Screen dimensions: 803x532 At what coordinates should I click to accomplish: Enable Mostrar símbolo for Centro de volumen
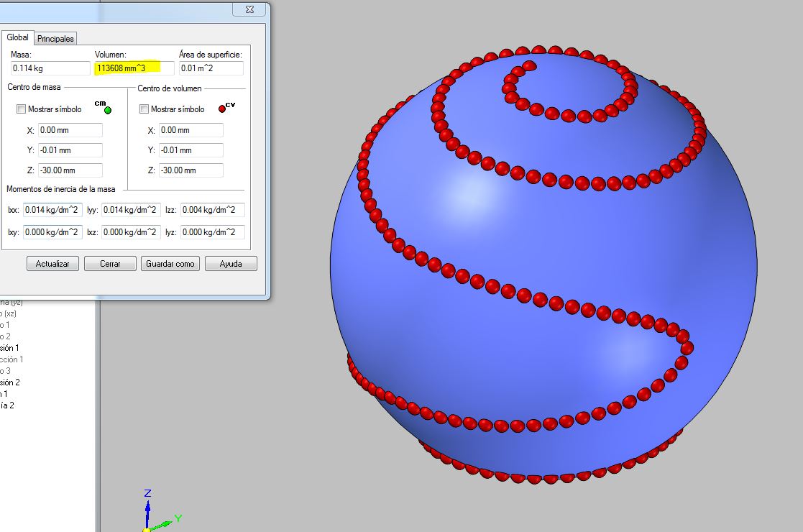[x=144, y=109]
